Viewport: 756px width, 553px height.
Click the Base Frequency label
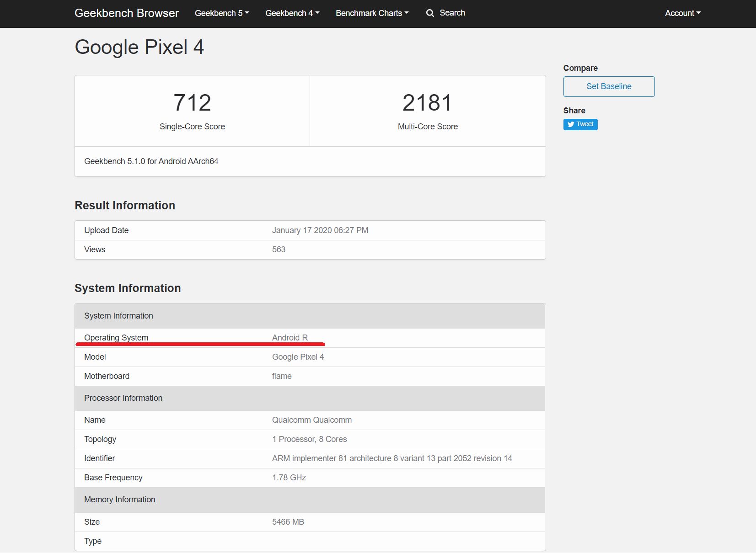point(113,478)
